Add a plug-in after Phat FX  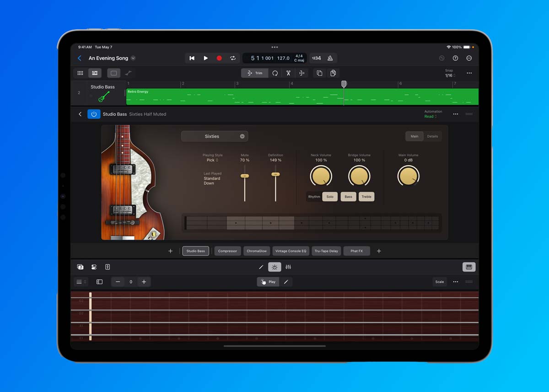coord(379,251)
